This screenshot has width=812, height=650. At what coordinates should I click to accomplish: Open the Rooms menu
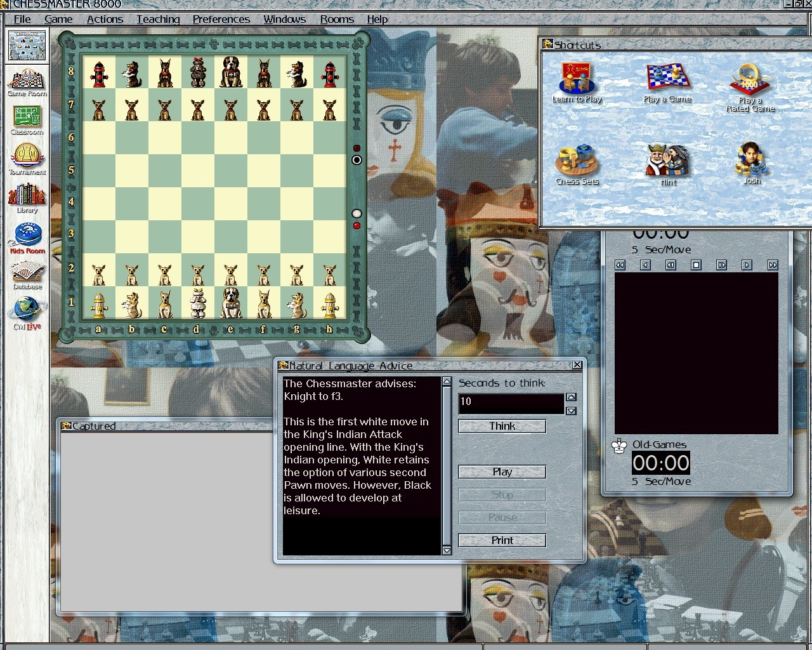337,19
